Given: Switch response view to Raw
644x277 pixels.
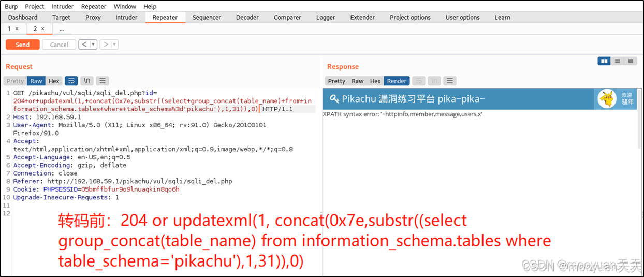Looking at the screenshot, I should pyautogui.click(x=358, y=81).
